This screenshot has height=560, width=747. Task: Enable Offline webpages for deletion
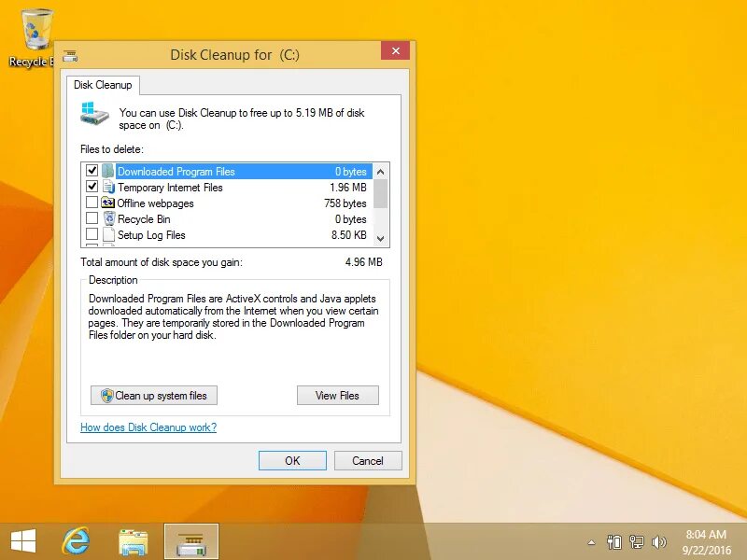point(92,203)
